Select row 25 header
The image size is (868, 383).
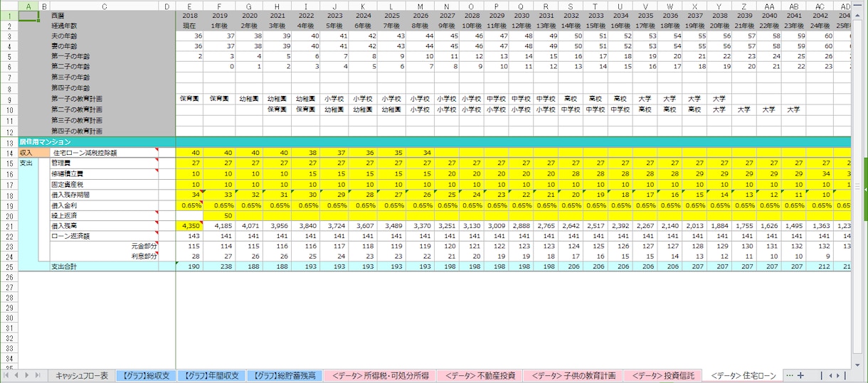[9, 266]
